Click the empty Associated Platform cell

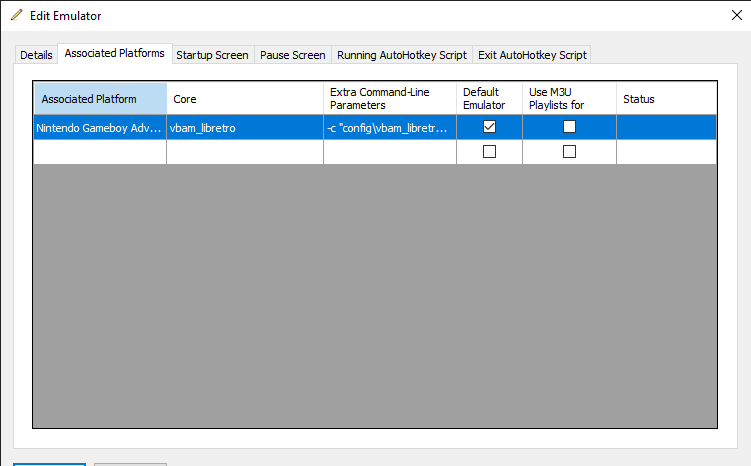(100, 152)
